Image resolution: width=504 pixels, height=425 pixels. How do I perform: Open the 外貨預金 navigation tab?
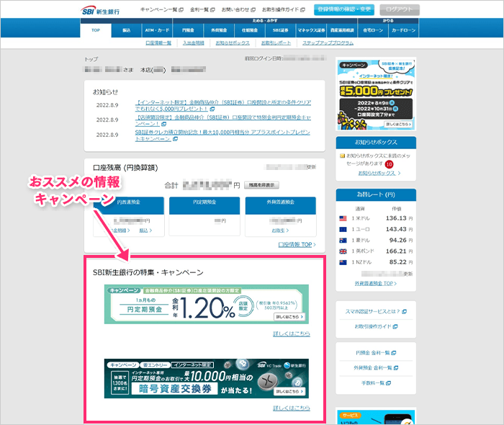tap(218, 32)
